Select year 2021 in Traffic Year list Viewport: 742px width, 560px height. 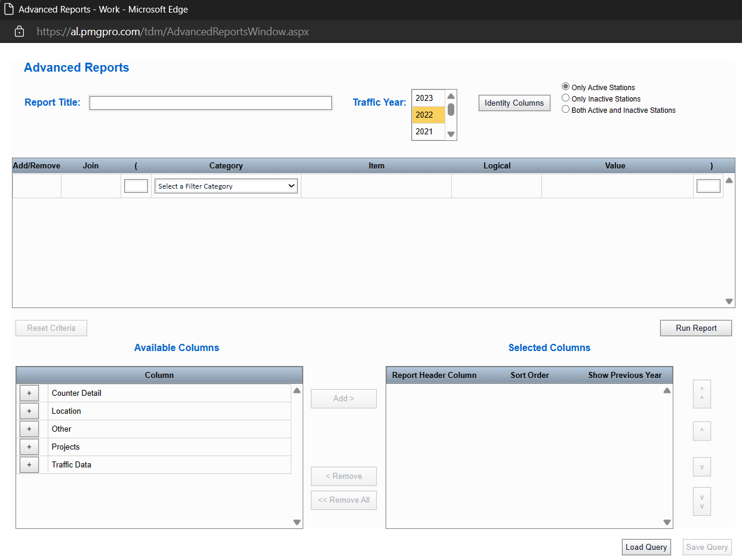(x=424, y=131)
